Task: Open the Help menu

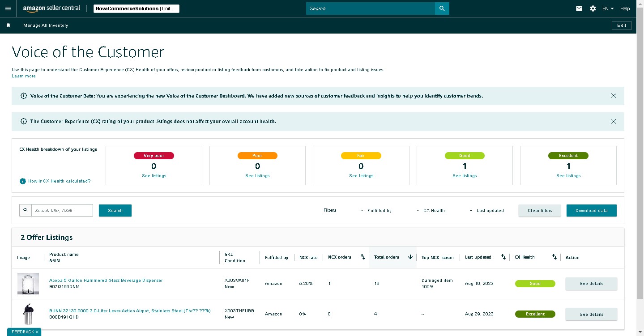Action: 625,9
